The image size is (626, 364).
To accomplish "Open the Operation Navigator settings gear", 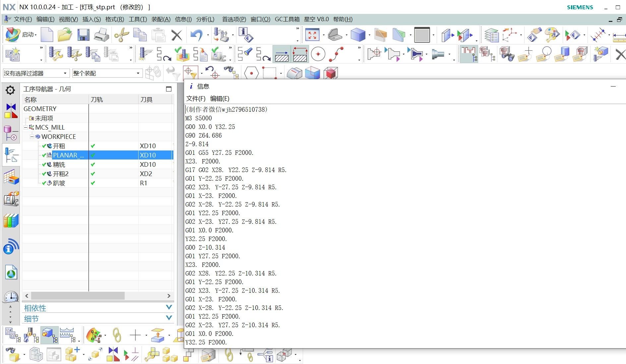I will click(x=10, y=90).
